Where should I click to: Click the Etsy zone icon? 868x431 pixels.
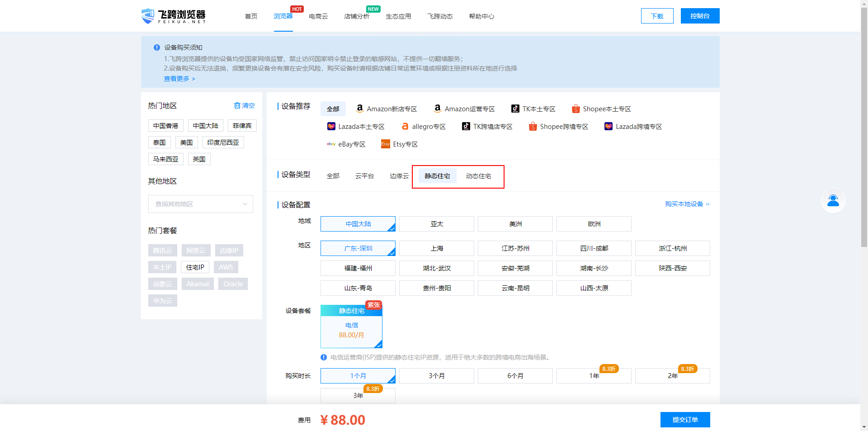[385, 144]
